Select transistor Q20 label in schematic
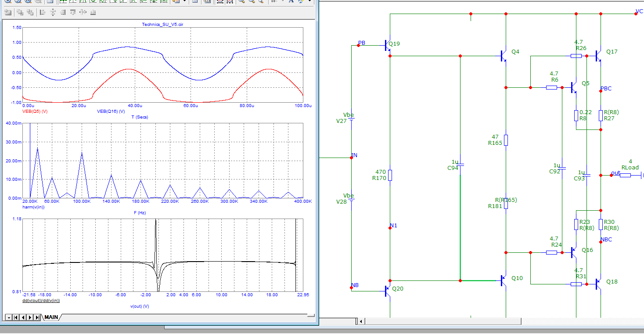 [x=398, y=289]
